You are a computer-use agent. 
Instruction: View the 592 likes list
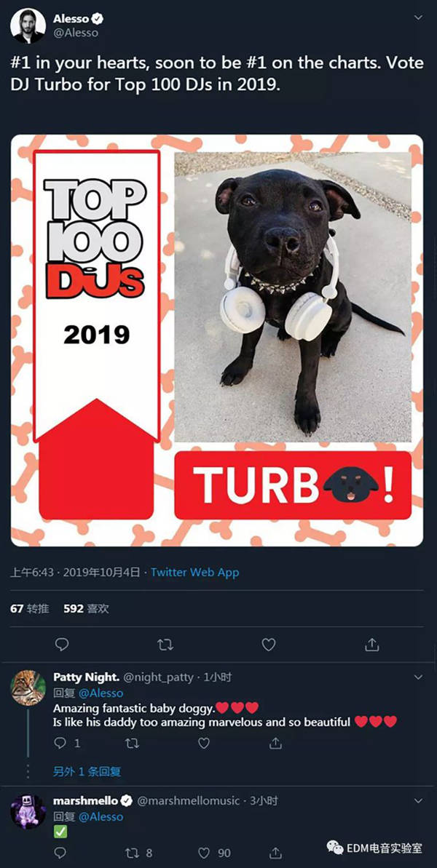click(x=86, y=609)
